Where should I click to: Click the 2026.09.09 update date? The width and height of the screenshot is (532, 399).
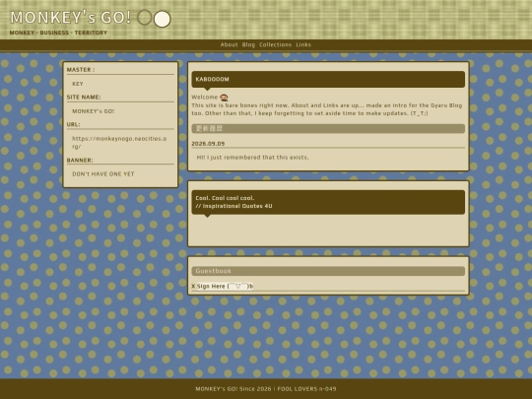point(208,144)
